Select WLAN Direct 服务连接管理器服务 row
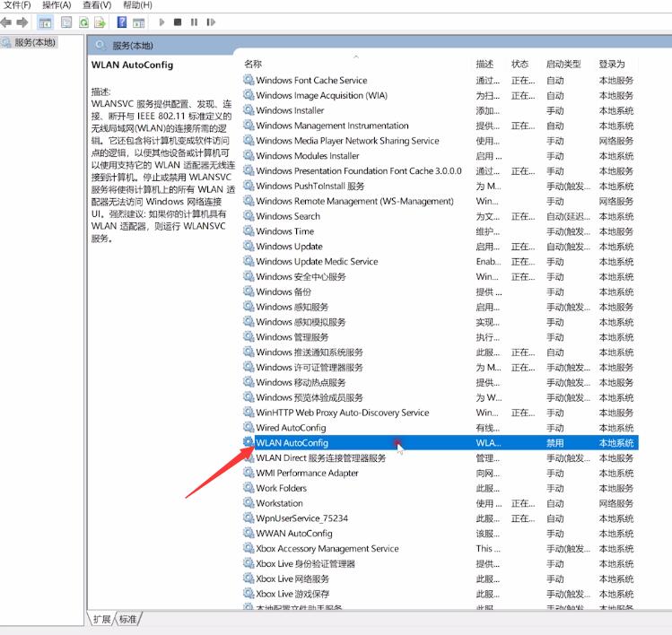672x635 pixels. tap(441, 457)
